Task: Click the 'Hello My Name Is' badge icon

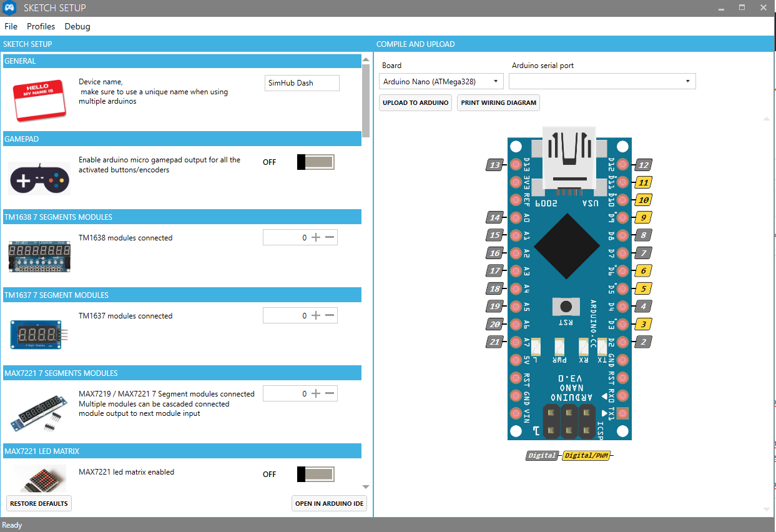Action: pyautogui.click(x=39, y=101)
